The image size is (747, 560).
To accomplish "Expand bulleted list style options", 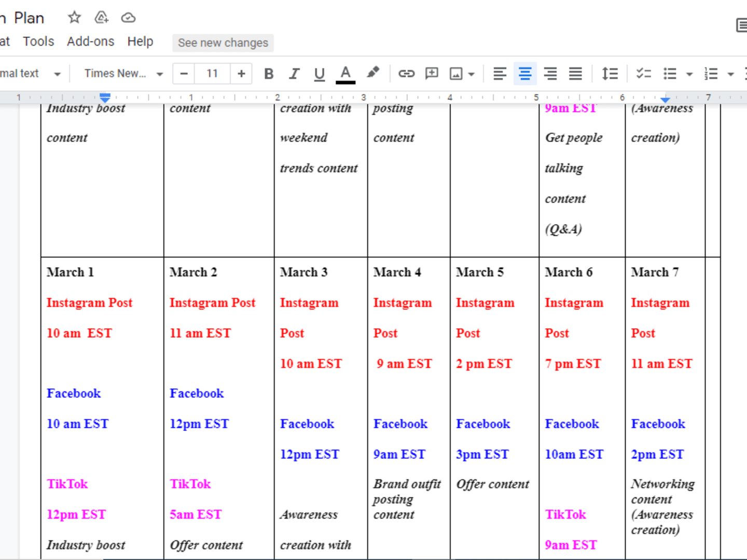I will (x=689, y=74).
